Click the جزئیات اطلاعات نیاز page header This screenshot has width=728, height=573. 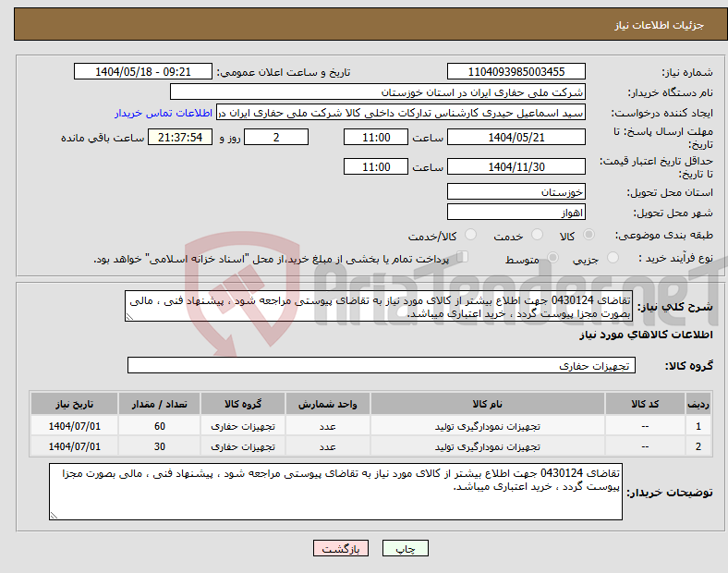coord(659,25)
